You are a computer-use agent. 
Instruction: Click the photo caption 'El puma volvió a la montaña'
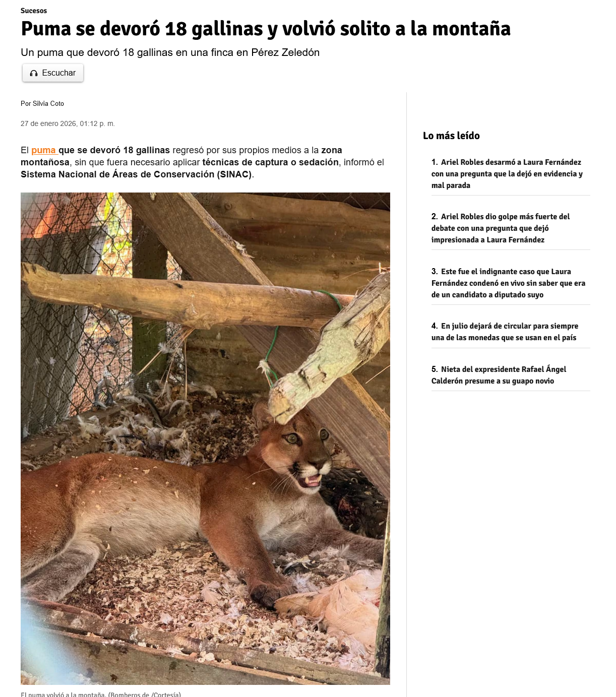click(x=101, y=694)
